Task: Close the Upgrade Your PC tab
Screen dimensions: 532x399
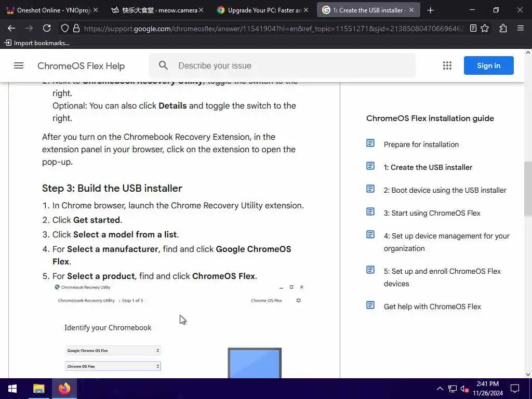Action: (x=306, y=10)
